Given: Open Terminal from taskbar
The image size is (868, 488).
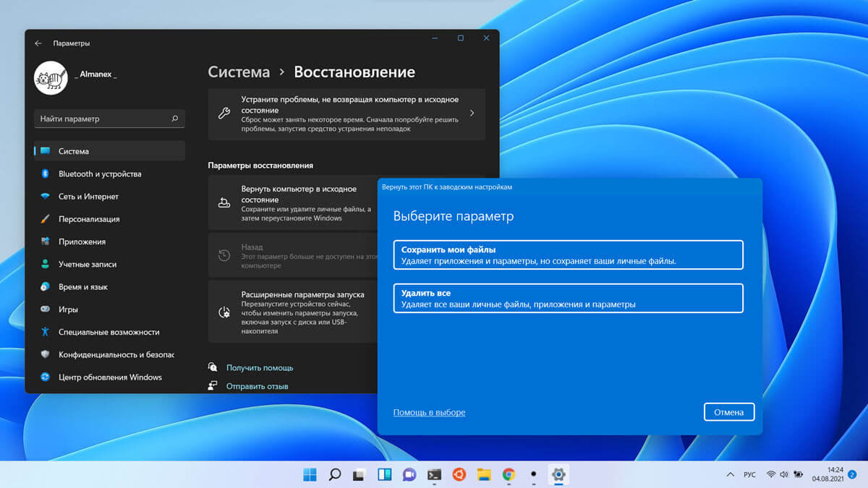Looking at the screenshot, I should (x=434, y=475).
